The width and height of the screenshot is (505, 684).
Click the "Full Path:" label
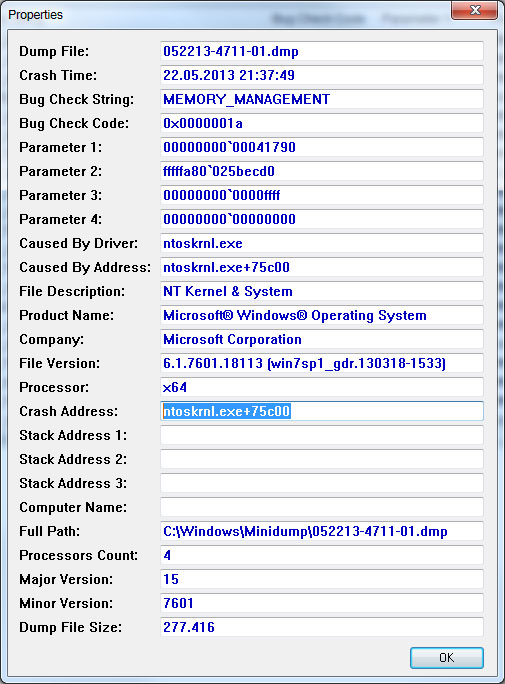click(50, 531)
